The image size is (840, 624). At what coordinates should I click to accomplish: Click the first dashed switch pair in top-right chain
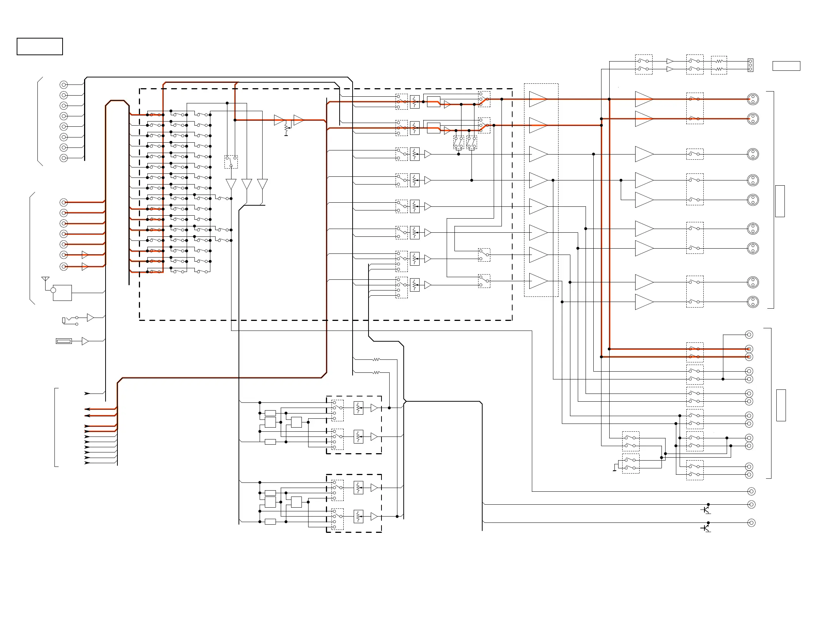click(643, 64)
